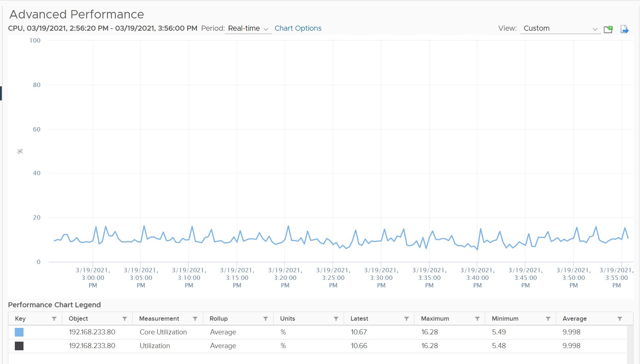Click the 3:55:00 PM time axis label
Screen dimensions: 640x364
[x=617, y=278]
